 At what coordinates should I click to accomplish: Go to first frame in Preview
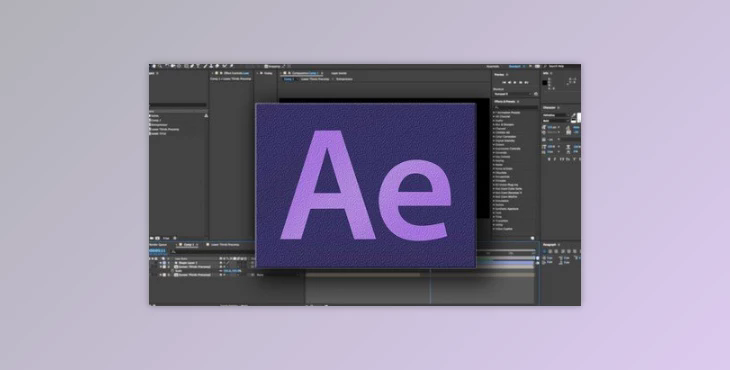click(504, 82)
